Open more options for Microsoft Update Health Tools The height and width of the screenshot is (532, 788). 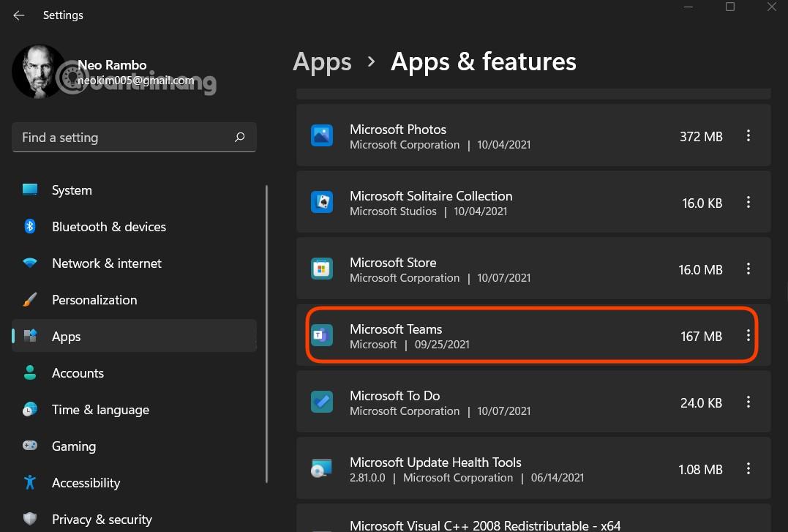(x=748, y=468)
